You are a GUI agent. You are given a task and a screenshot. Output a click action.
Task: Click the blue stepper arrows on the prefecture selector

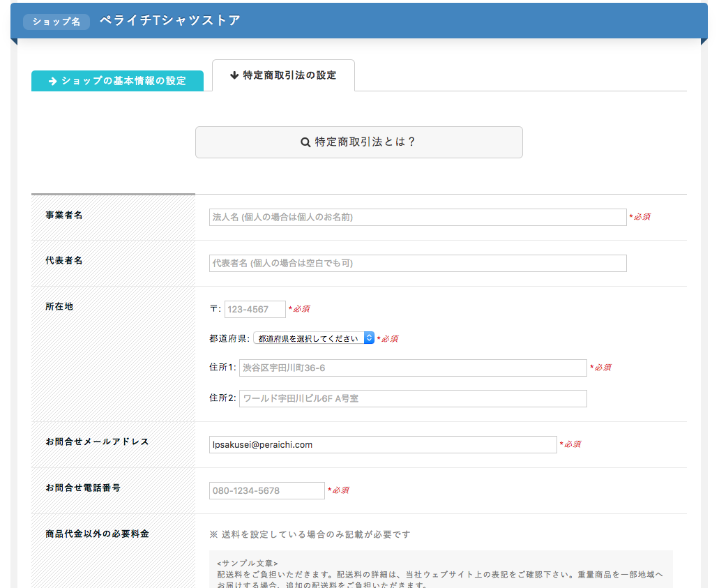click(x=370, y=338)
